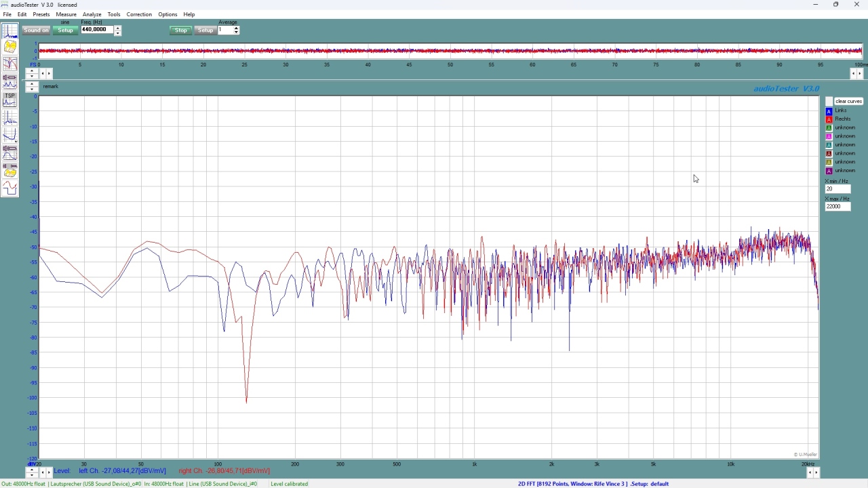
Task: Click the right Ch. level reading
Action: pyautogui.click(x=224, y=471)
